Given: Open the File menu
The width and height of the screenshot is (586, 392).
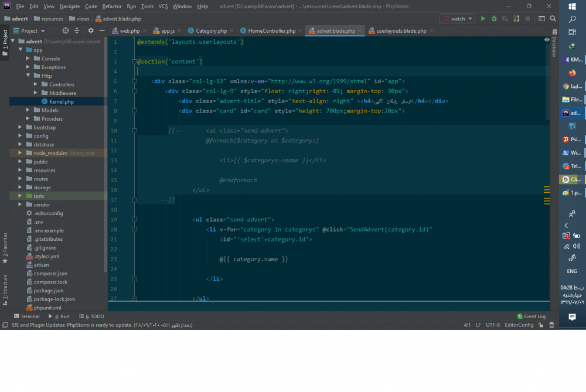Looking at the screenshot, I should point(20,6).
